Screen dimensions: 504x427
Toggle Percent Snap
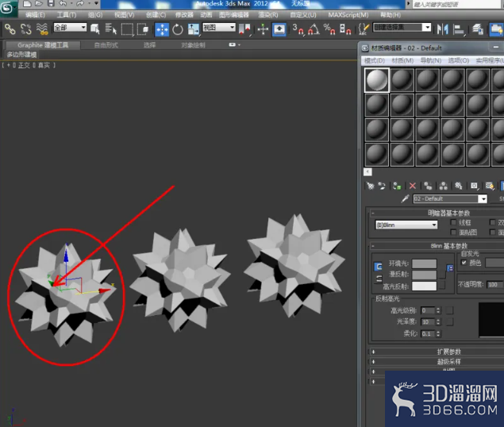(x=329, y=29)
